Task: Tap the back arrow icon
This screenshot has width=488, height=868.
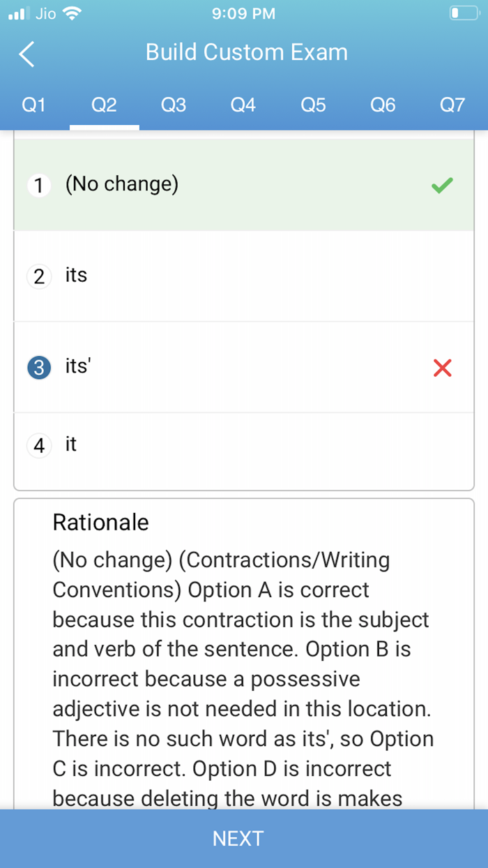Action: coord(26,54)
